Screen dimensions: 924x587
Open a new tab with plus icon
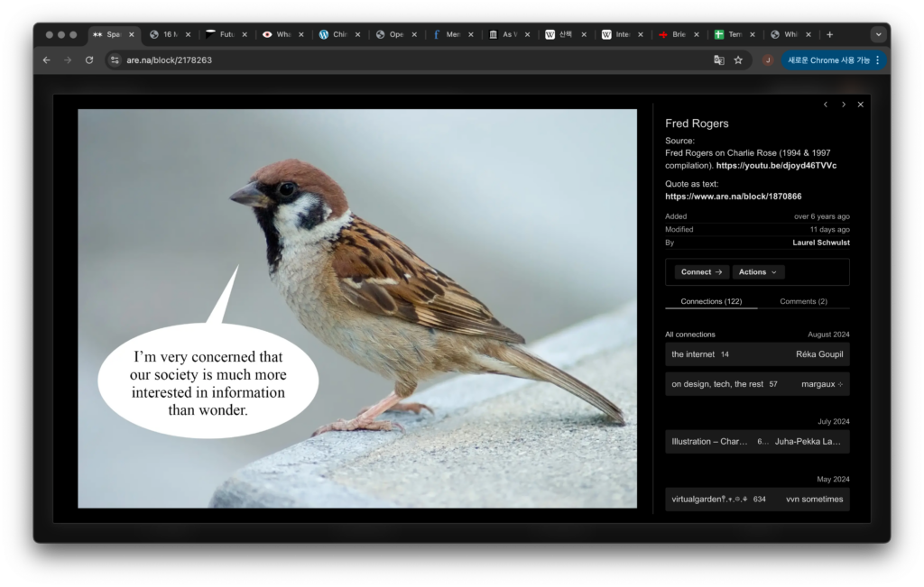(x=829, y=34)
